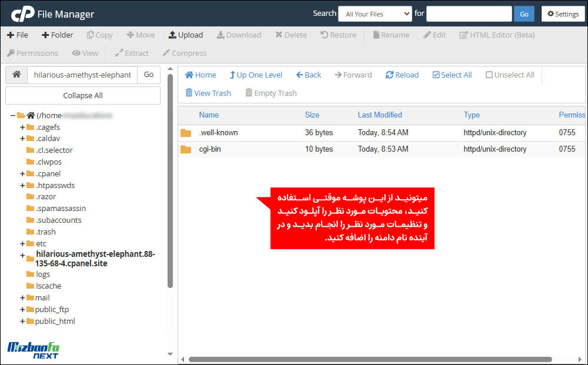Navigate Home using the toolbar link
The height and width of the screenshot is (365, 588).
click(200, 75)
